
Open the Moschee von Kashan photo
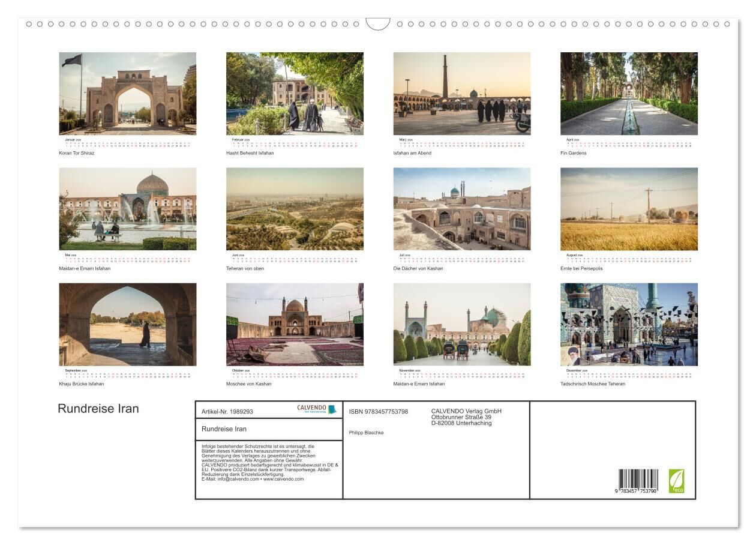[295, 324]
